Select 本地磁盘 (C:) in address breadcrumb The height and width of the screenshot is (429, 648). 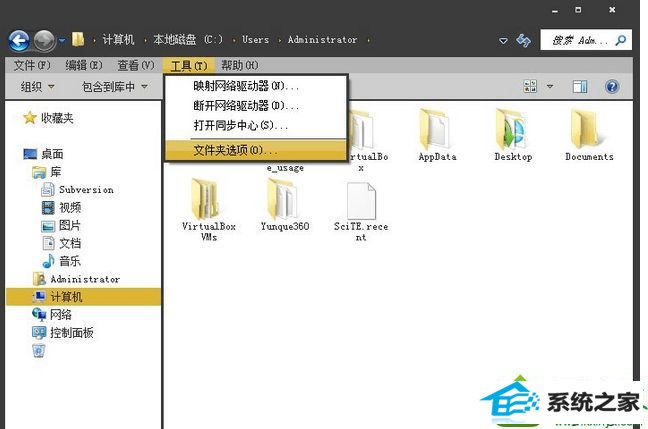tap(188, 40)
